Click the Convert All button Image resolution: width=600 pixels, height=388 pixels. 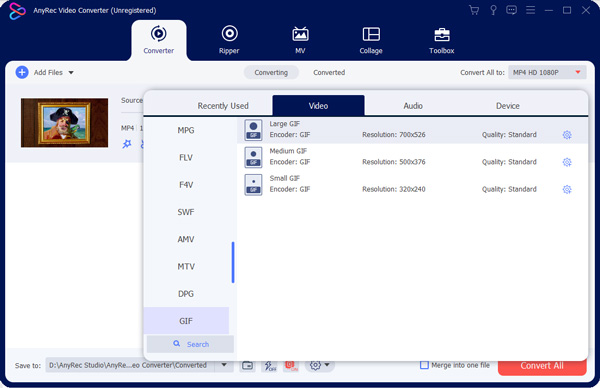(542, 366)
